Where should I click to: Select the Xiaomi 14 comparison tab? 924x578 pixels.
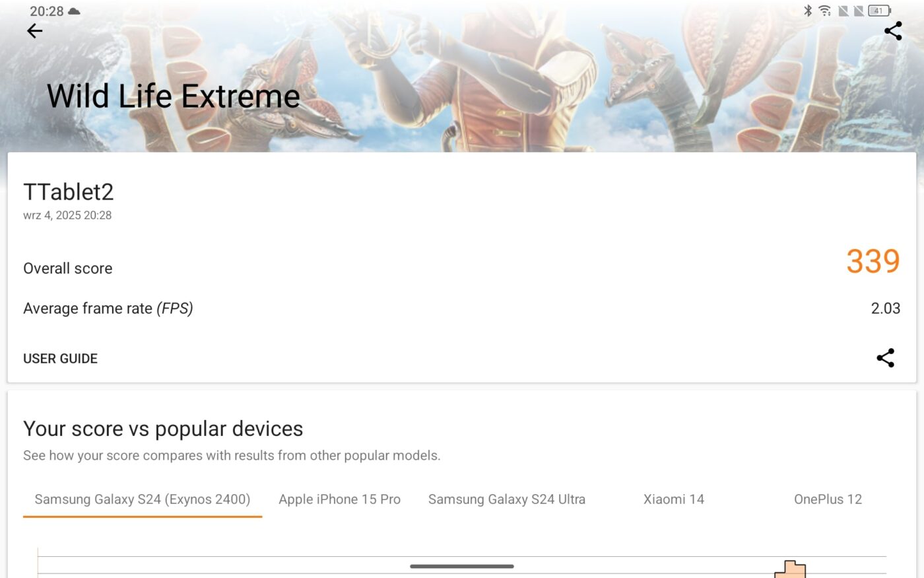(x=674, y=500)
